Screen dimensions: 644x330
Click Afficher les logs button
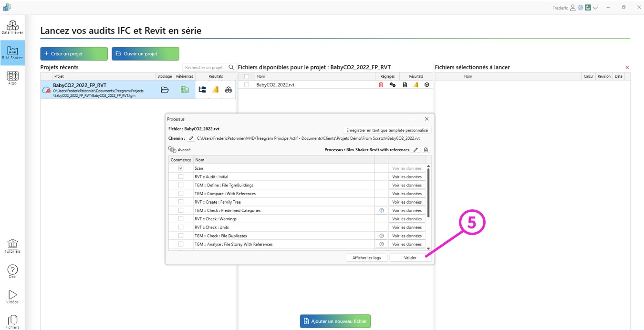click(366, 258)
